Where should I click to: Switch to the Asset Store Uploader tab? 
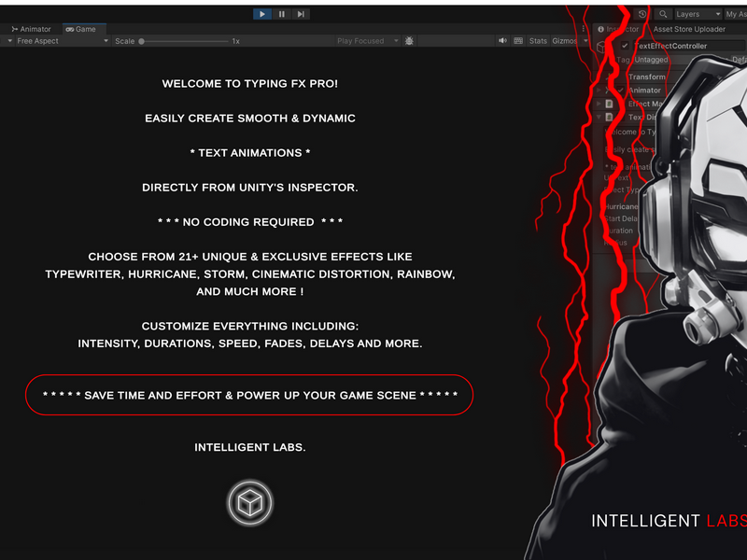click(x=689, y=29)
